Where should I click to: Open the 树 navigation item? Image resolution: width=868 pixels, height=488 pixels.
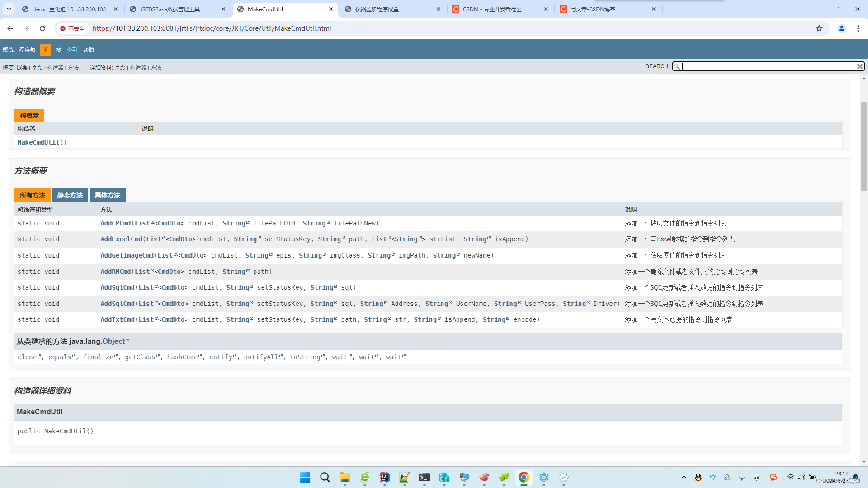pos(59,50)
